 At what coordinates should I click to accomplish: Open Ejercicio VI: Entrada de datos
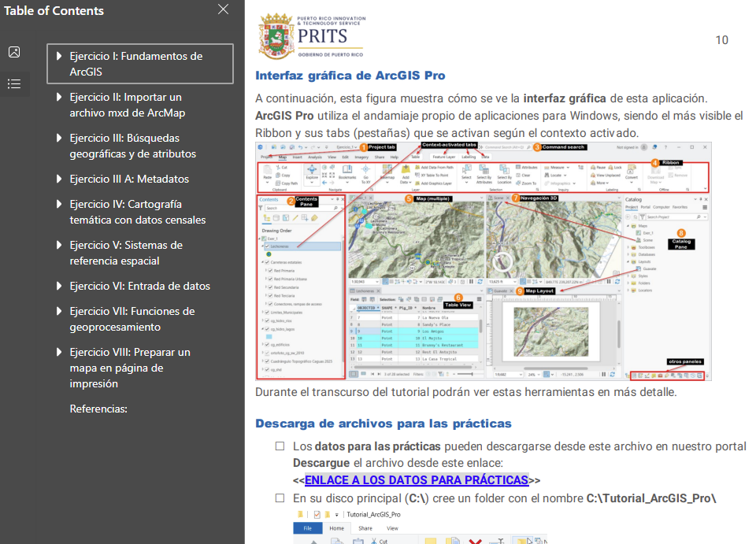point(139,286)
